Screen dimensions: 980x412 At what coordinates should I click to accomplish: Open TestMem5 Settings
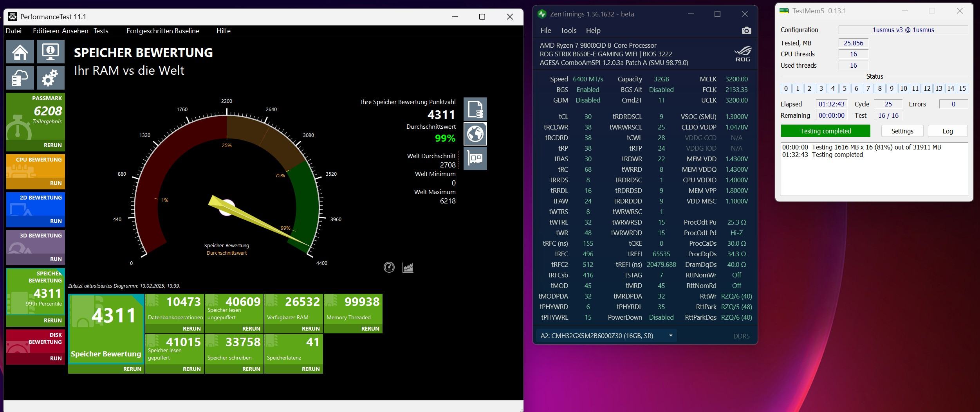point(902,131)
